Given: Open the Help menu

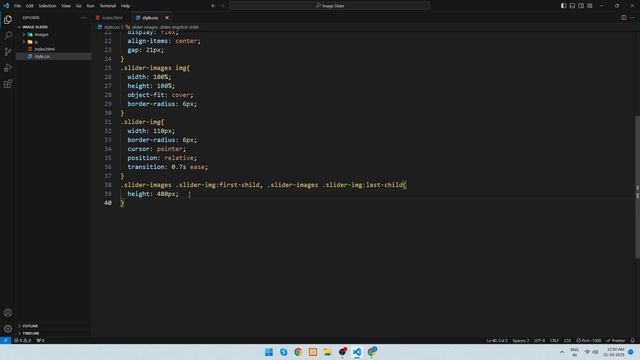Looking at the screenshot, I should [x=125, y=6].
